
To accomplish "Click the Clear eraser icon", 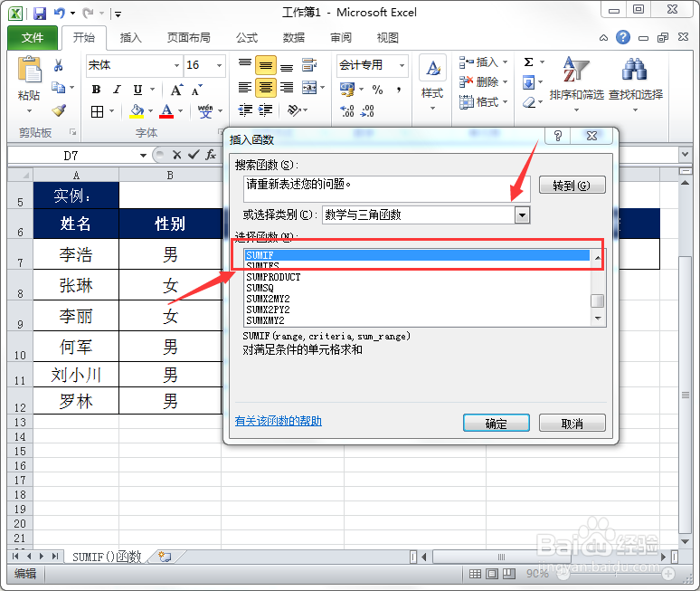I will [528, 102].
